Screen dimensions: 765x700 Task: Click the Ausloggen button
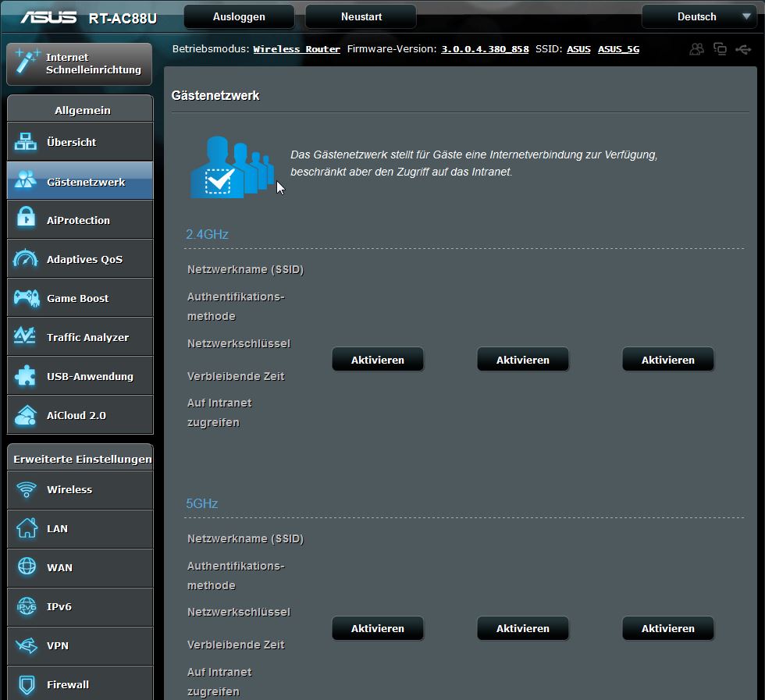tap(239, 17)
